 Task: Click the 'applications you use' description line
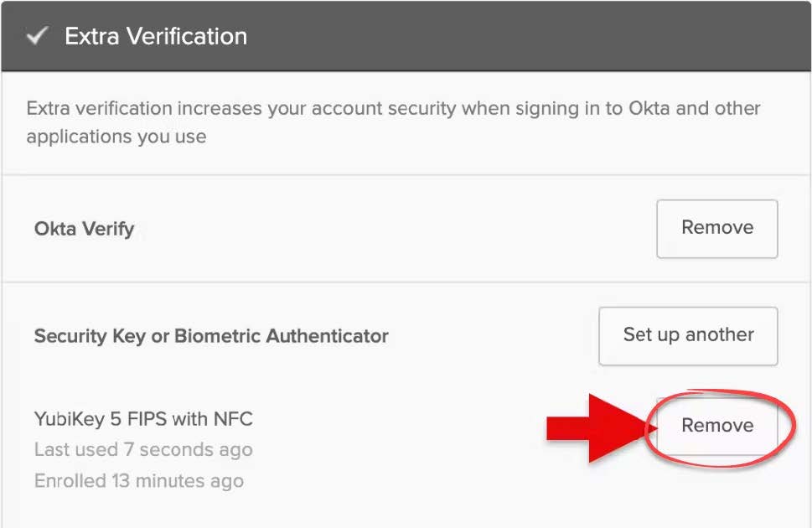point(116,137)
